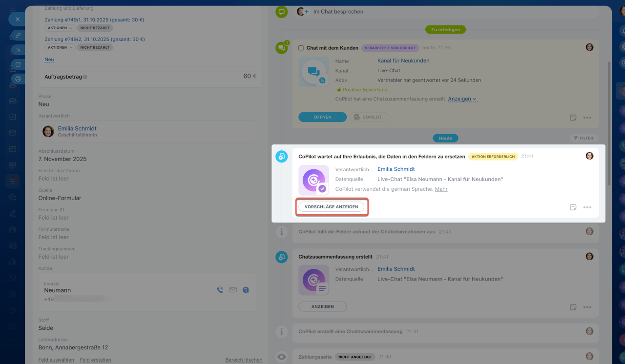Expand Aktionen dropdown for Zahlung #749/1
Viewport: 625px width, 364px height.
click(x=60, y=28)
